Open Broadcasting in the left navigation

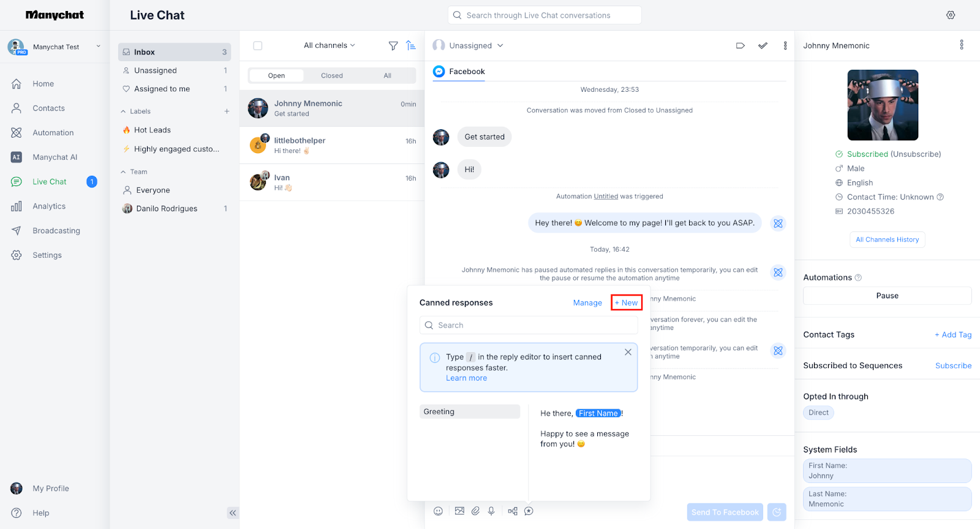pos(56,231)
